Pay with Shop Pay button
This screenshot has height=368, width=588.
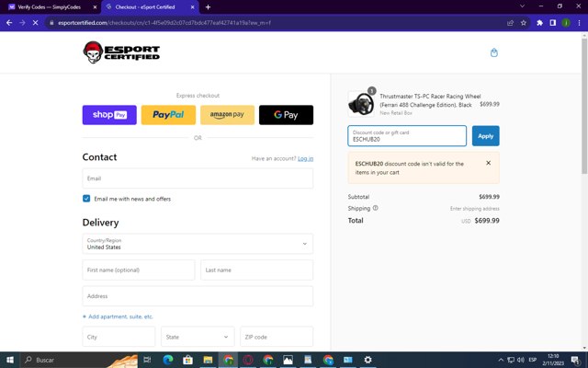(x=109, y=115)
